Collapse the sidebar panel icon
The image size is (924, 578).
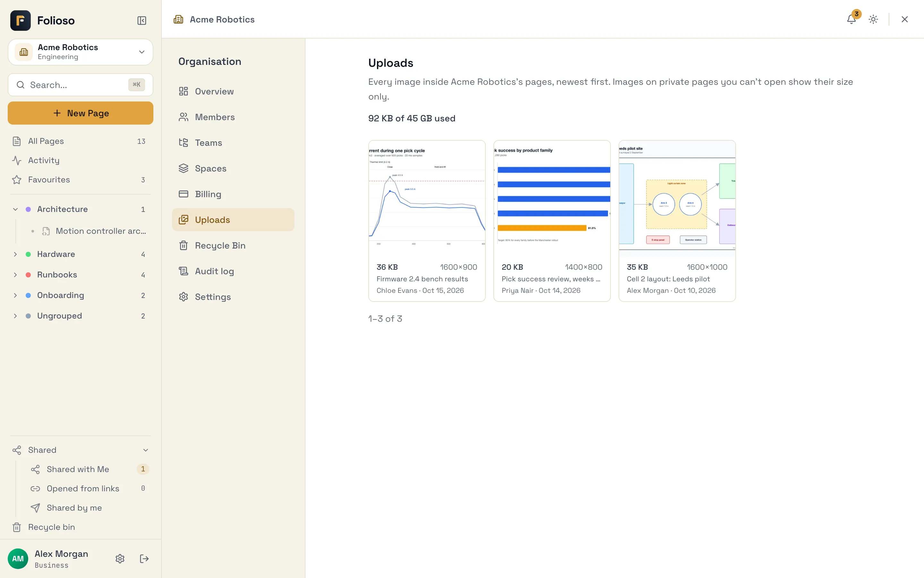(x=142, y=21)
